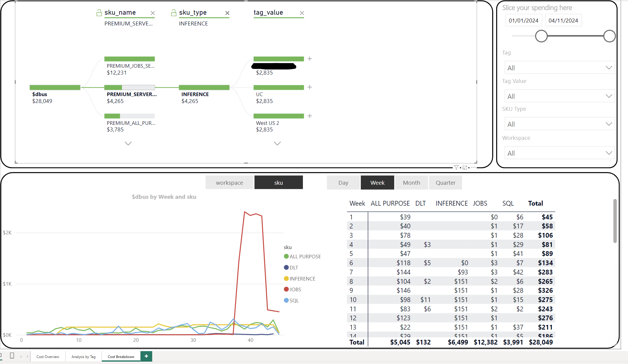Click the left handle of the date range slider
The width and height of the screenshot is (628, 364).
click(541, 36)
